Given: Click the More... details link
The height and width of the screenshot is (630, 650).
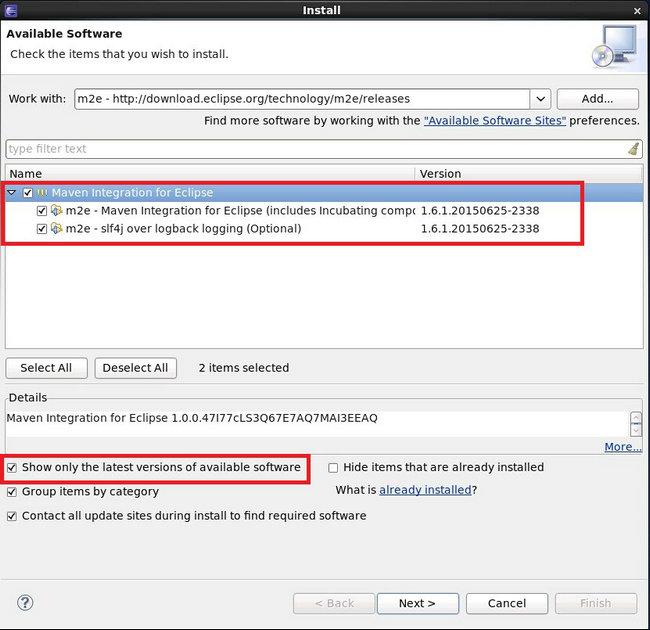Looking at the screenshot, I should coord(623,447).
